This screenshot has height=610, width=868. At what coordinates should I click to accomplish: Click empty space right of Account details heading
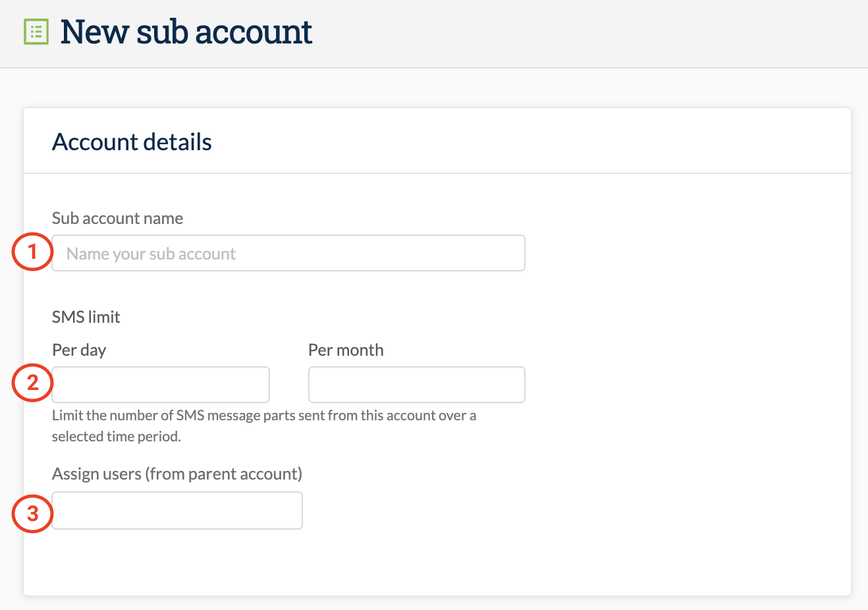[527, 142]
